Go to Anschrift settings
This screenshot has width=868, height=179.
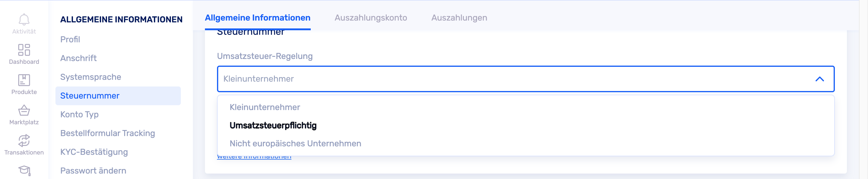pyautogui.click(x=78, y=58)
